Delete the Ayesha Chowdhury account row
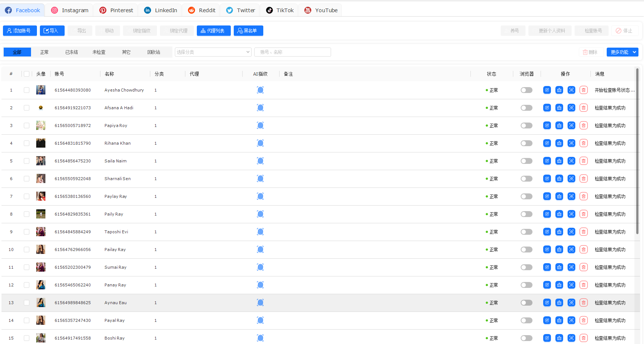 (x=583, y=90)
